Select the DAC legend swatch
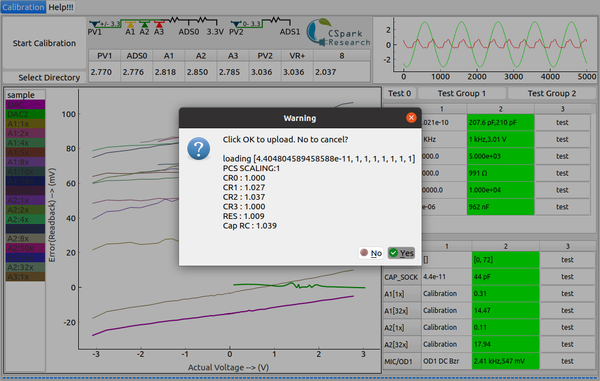Image resolution: width=600 pixels, height=381 pixels. point(26,104)
